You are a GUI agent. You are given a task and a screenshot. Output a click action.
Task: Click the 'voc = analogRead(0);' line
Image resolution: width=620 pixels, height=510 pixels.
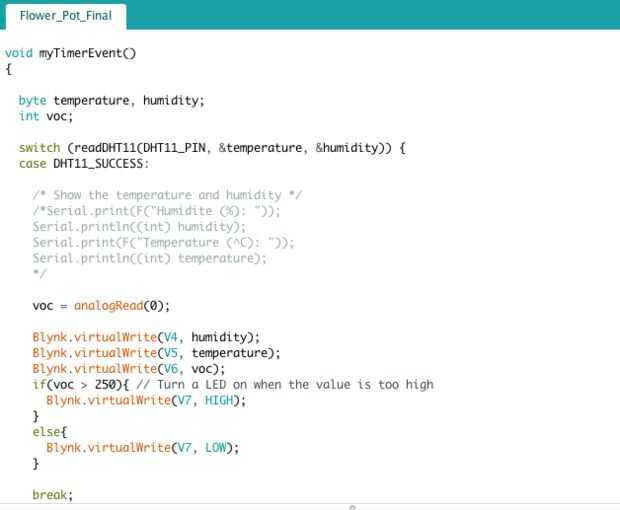101,306
